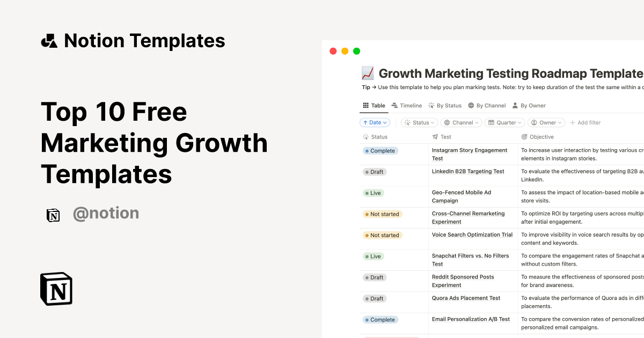The image size is (644, 338).
Task: Select the Notion N logo at bottom left
Action: [x=56, y=289]
